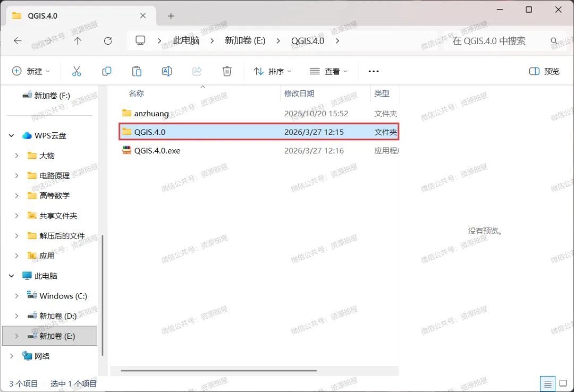574x392 pixels.
Task: Open the 新建 dropdown
Action: click(x=31, y=71)
